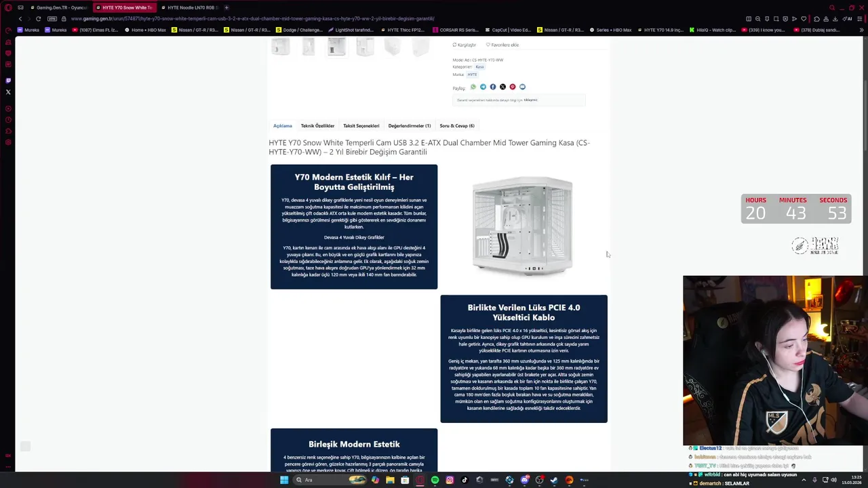Click Favorilere ekle link
This screenshot has height=488, width=868.
pyautogui.click(x=502, y=45)
